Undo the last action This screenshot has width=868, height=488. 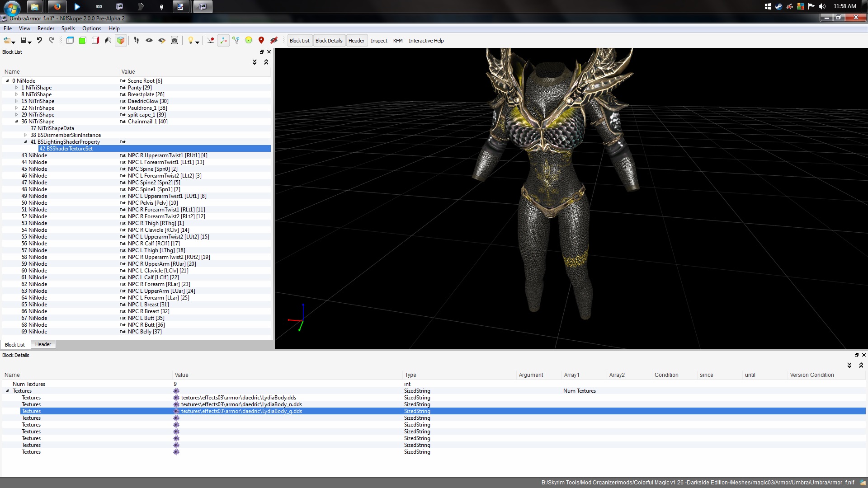click(x=39, y=41)
